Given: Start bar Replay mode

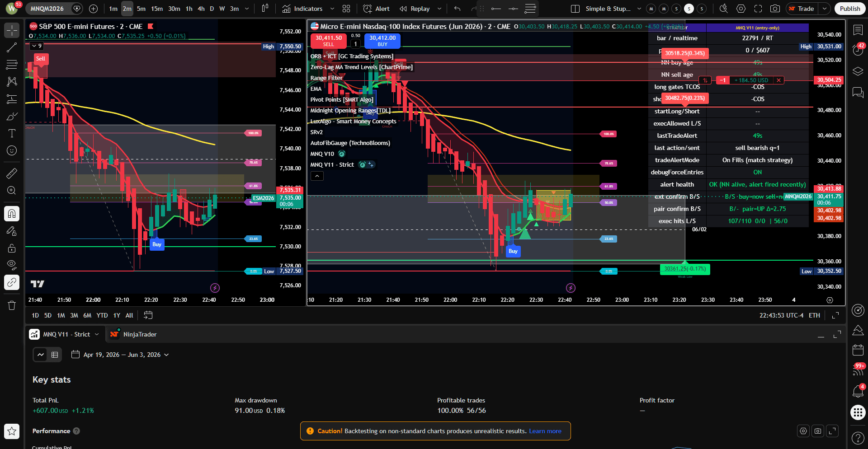Looking at the screenshot, I should [415, 9].
